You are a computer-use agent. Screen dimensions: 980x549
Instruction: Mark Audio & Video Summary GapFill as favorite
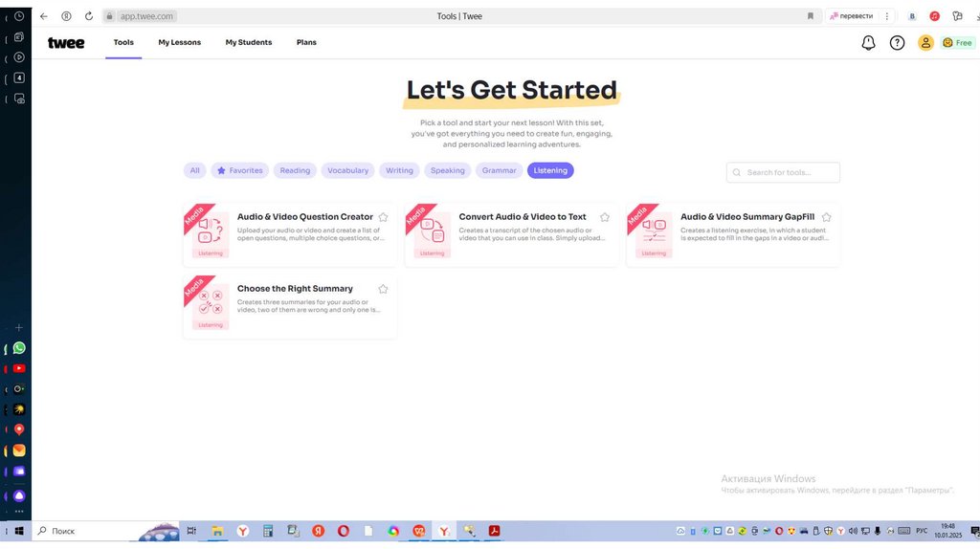[826, 217]
